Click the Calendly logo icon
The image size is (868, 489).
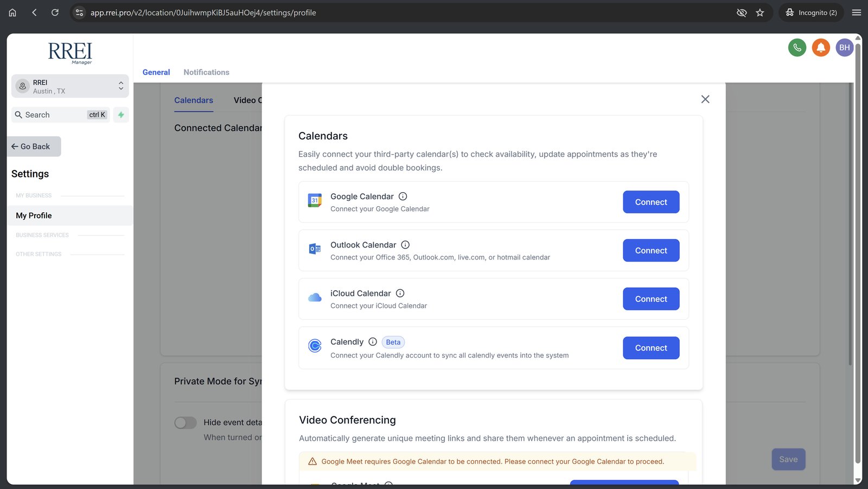coord(315,346)
